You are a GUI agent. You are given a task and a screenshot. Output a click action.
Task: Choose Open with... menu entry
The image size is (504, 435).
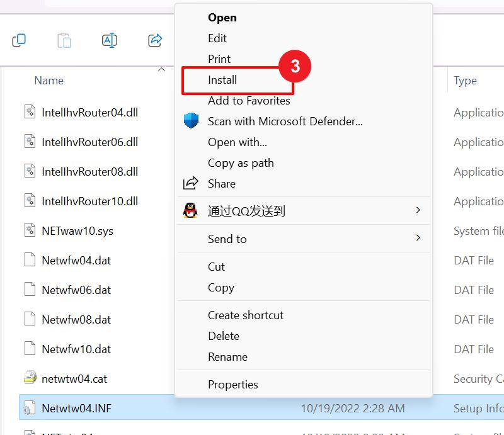point(238,142)
